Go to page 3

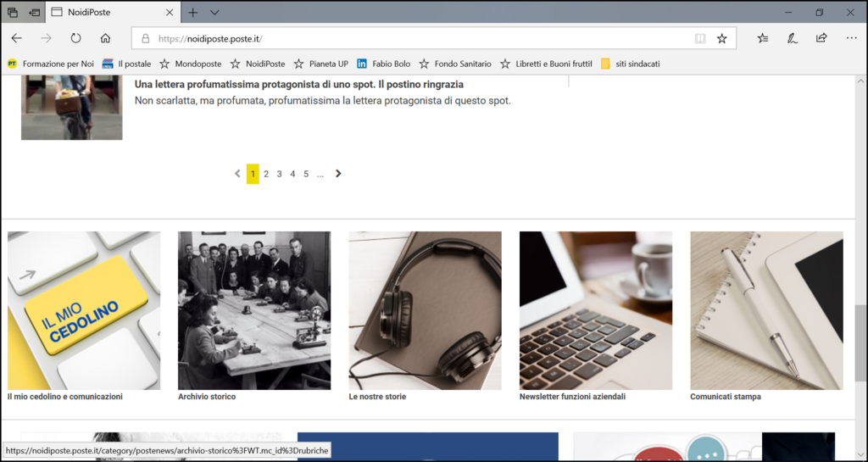coord(280,174)
